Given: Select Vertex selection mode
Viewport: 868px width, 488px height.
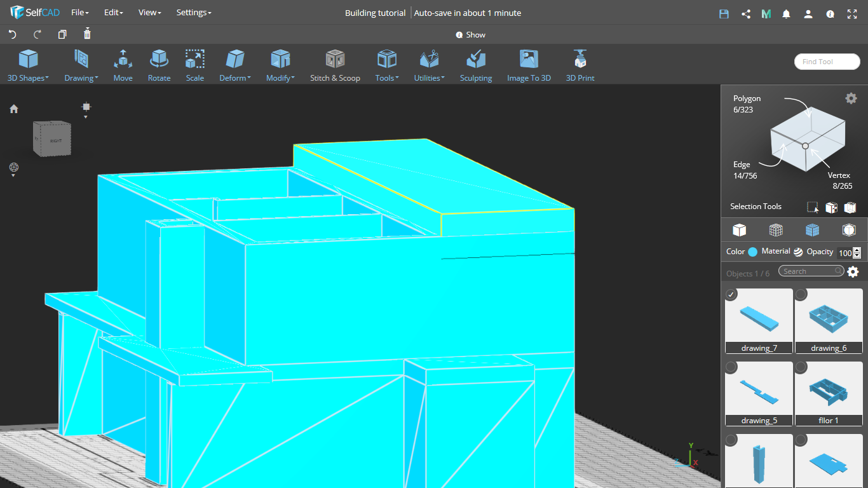Looking at the screenshot, I should [x=840, y=180].
